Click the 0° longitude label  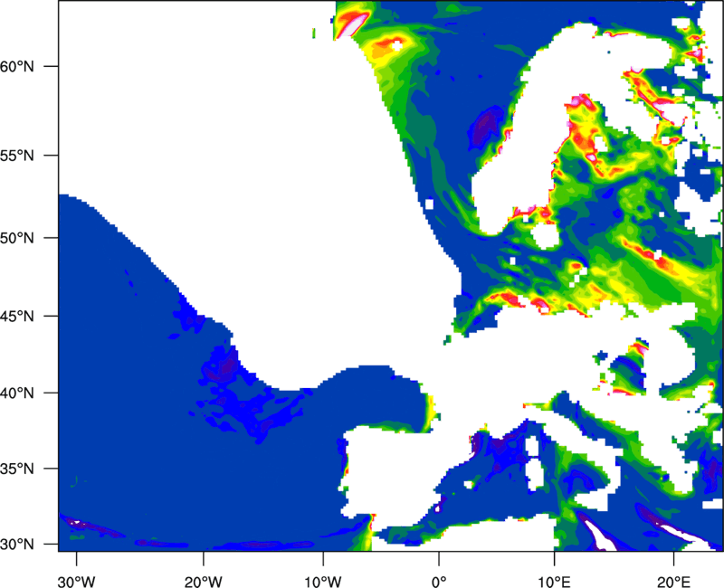[439, 582]
